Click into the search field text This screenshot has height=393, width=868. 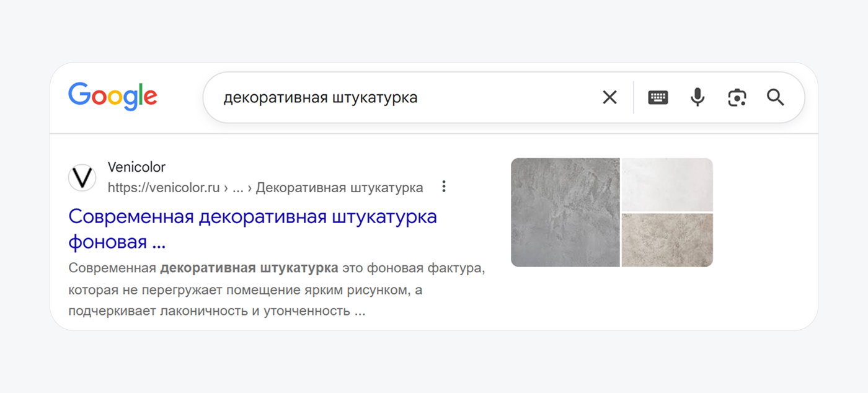pos(321,97)
